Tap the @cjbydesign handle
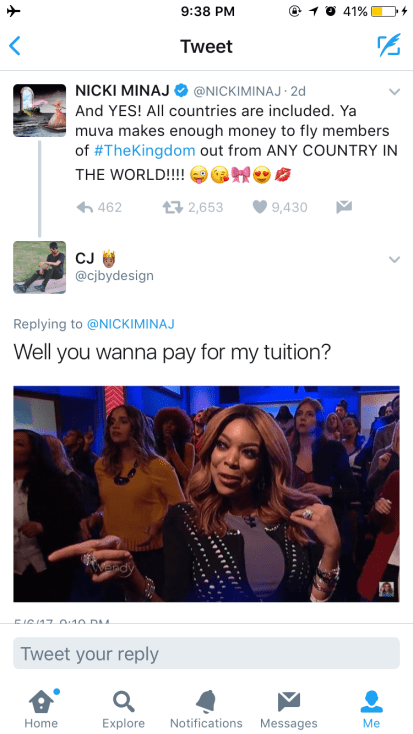413x734 pixels. click(114, 276)
